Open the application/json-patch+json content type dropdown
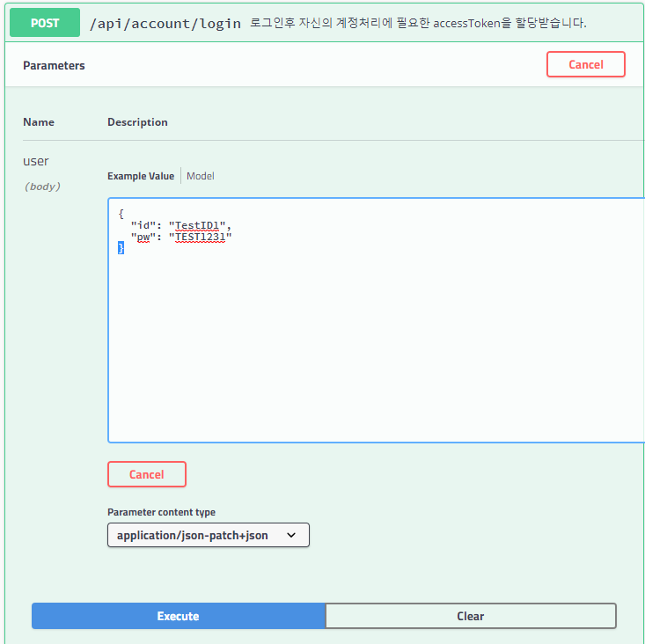 208,535
